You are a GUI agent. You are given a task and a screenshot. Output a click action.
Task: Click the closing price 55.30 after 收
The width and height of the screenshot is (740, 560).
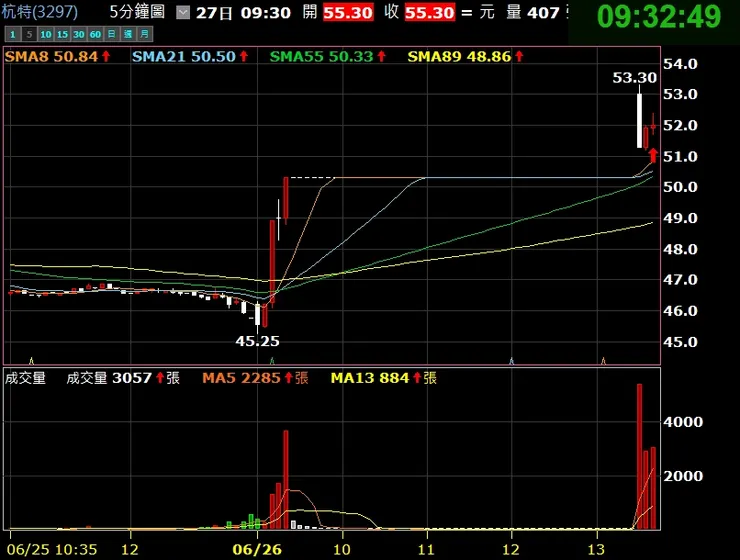(x=430, y=12)
